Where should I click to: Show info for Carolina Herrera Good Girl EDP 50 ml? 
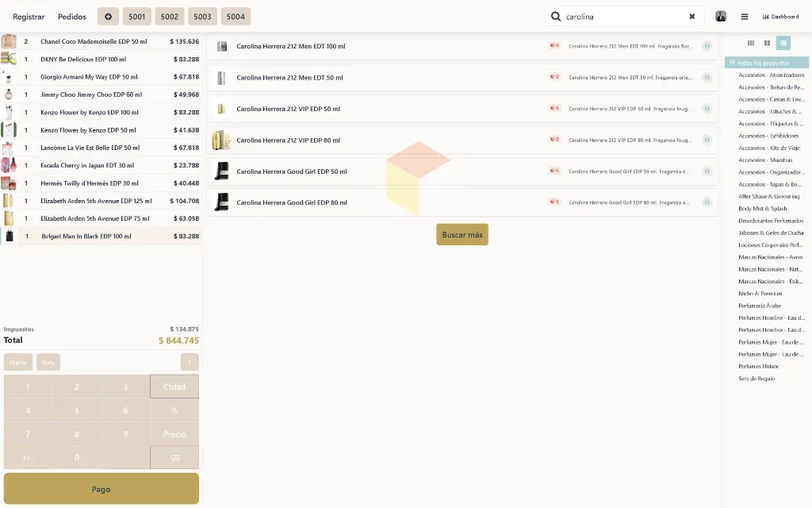pyautogui.click(x=707, y=171)
